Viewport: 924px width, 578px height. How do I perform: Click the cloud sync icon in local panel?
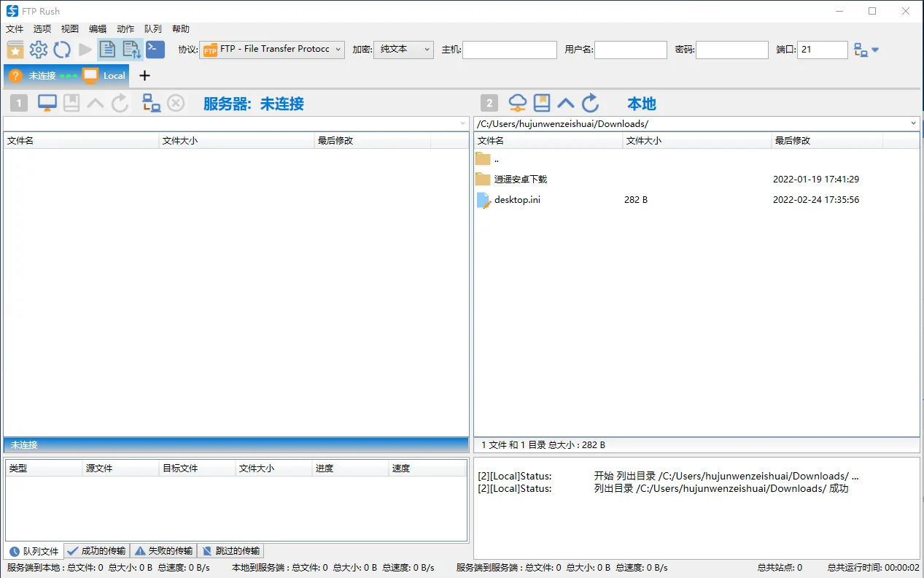(517, 102)
